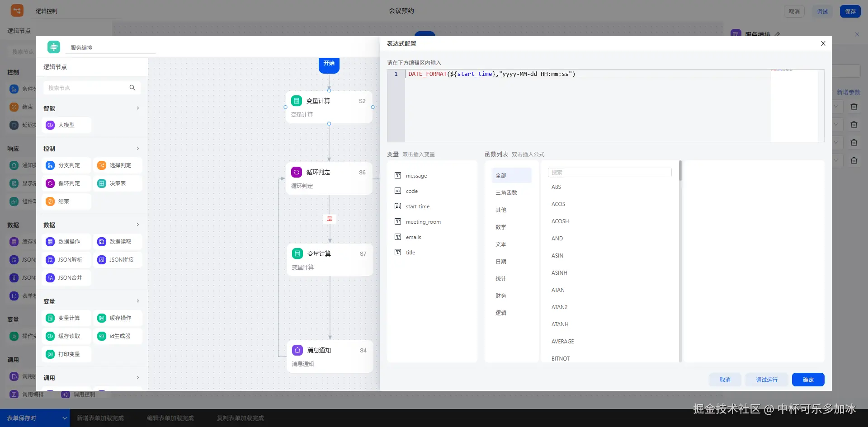Filter functions by 逻辑 category
868x427 pixels.
511,313
